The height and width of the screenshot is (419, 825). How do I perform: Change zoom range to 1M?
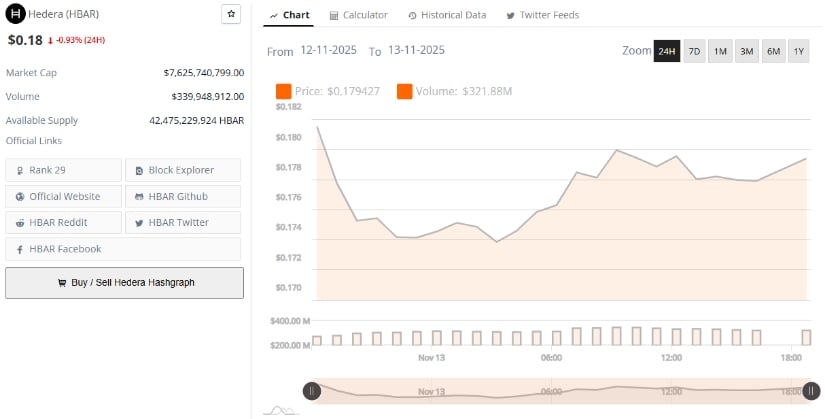click(720, 51)
